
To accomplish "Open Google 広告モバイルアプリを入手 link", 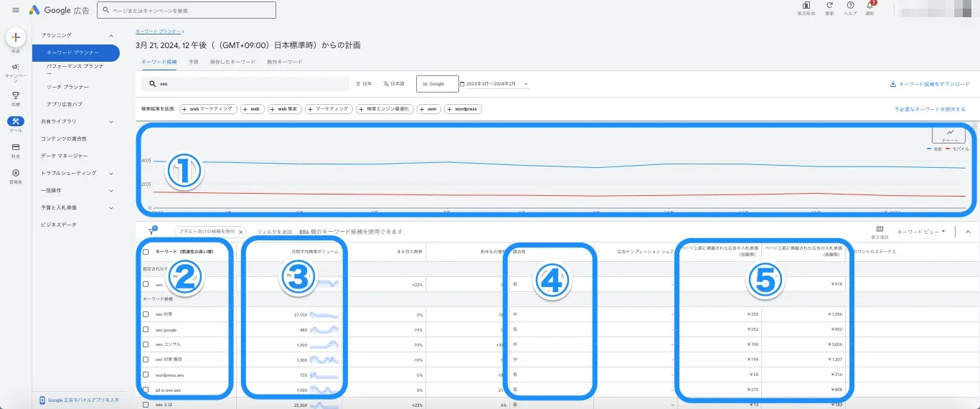I will point(79,400).
